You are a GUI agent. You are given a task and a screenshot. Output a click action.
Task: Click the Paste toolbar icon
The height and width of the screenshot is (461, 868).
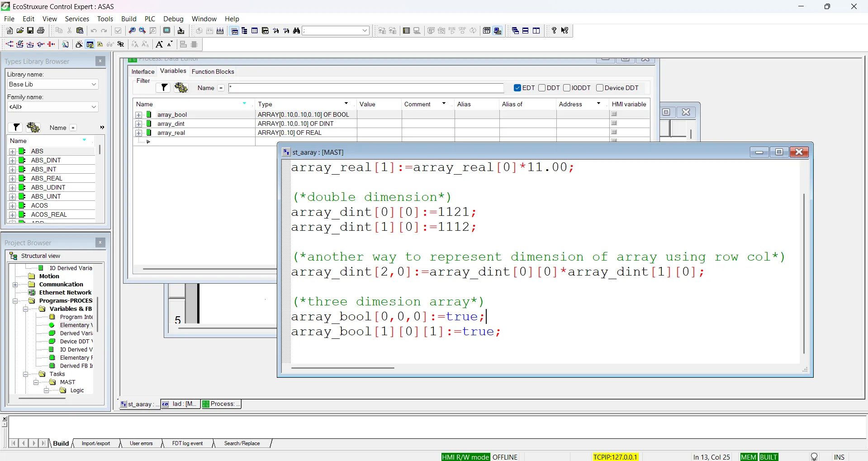click(x=80, y=31)
